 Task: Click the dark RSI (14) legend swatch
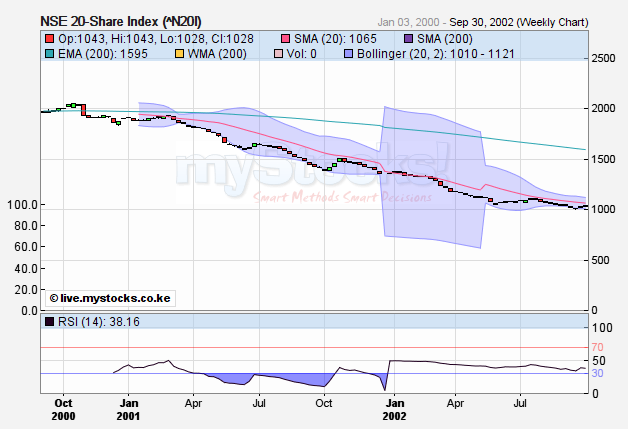(49, 322)
